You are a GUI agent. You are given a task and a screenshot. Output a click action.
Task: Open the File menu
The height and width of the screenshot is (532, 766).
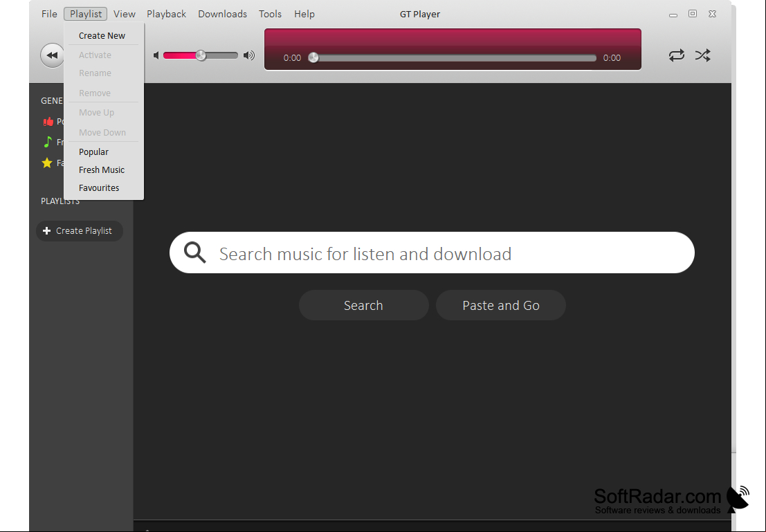click(x=49, y=14)
